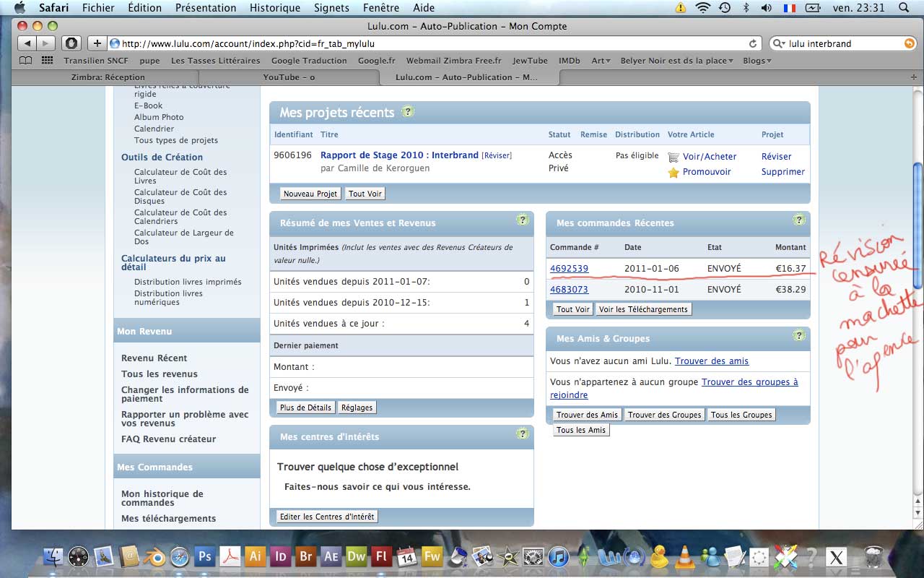Image resolution: width=924 pixels, height=578 pixels.
Task: Click Voir les Téléchargements button
Action: (x=644, y=309)
